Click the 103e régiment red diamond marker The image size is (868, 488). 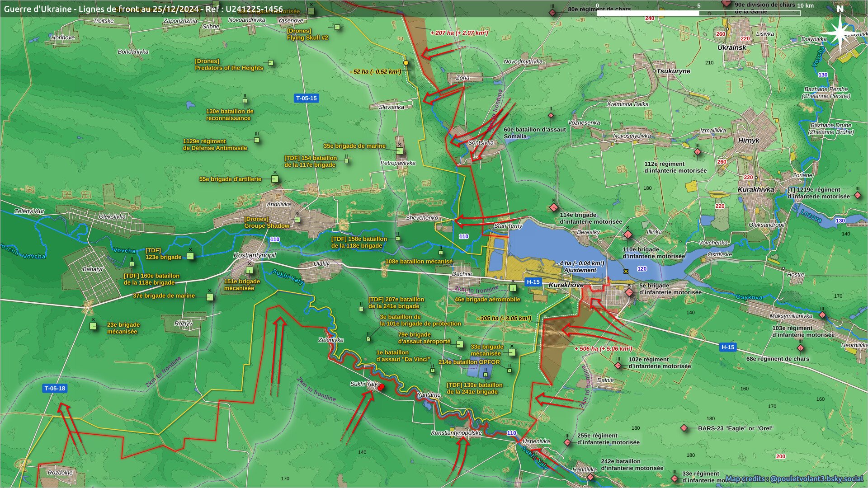pos(822,315)
